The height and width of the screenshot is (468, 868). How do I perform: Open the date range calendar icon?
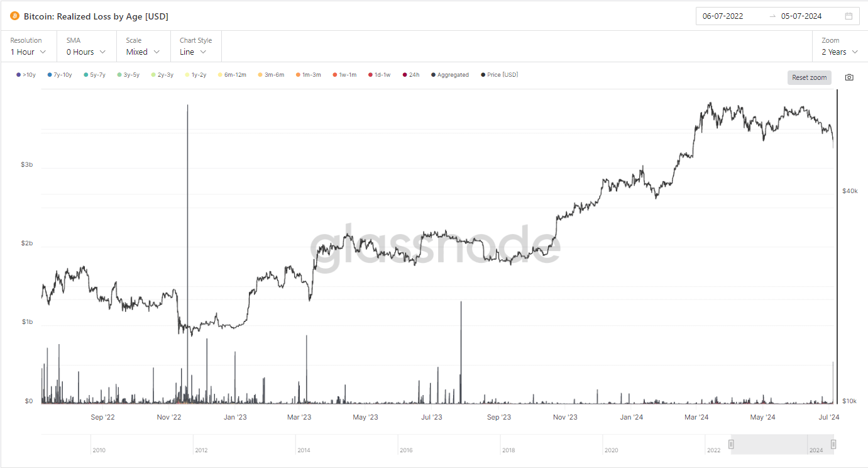tap(849, 16)
